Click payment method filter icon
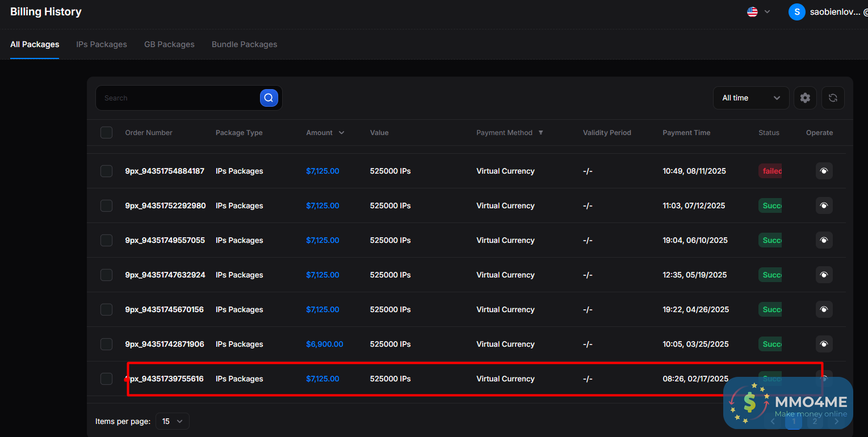868x437 pixels. 540,133
